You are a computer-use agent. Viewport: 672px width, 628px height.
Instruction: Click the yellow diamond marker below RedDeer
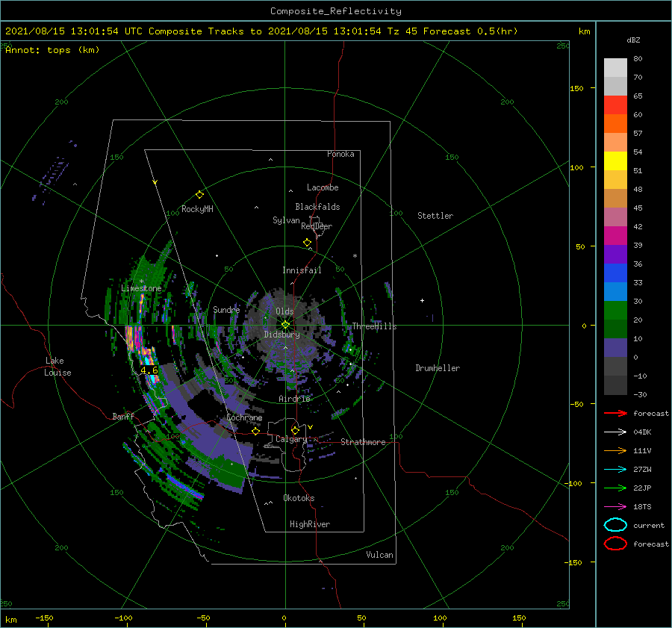click(x=307, y=243)
